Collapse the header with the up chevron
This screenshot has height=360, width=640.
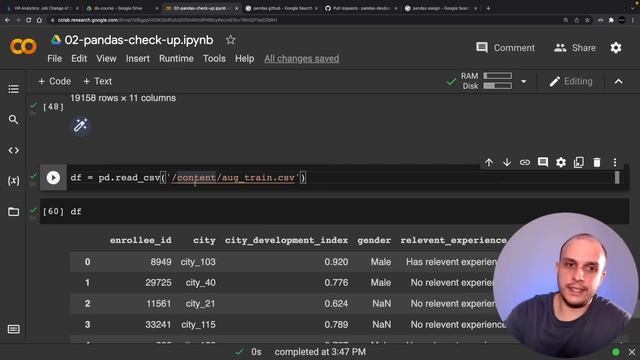pyautogui.click(x=619, y=82)
